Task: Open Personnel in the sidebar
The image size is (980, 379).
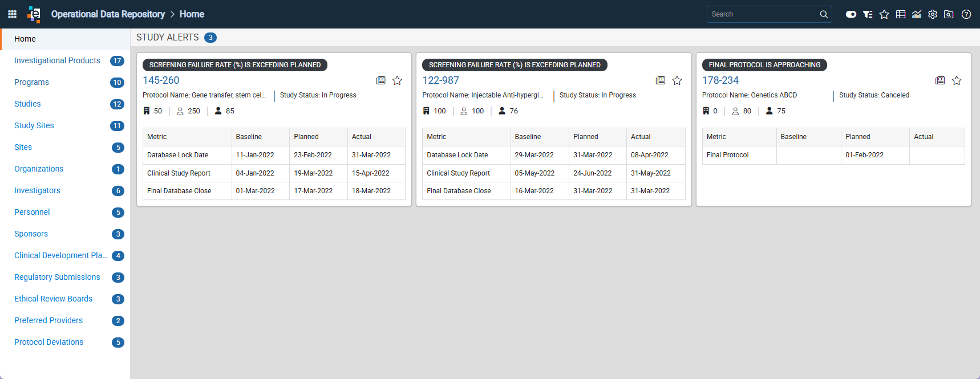Action: (32, 212)
